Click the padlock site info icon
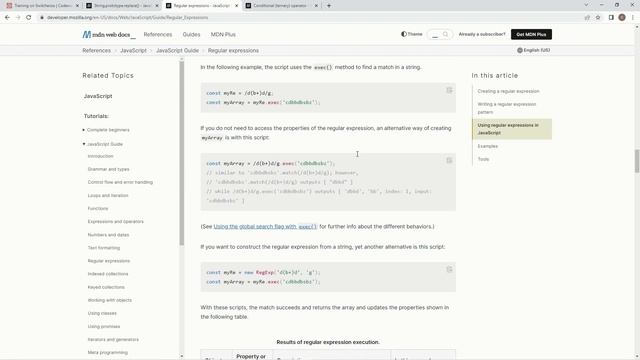This screenshot has width=640, height=360. click(42, 18)
